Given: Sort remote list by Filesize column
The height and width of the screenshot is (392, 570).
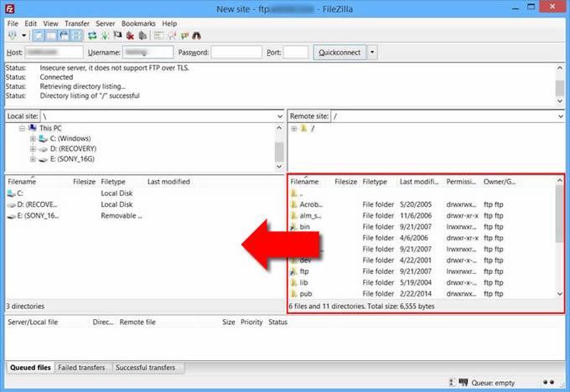Looking at the screenshot, I should coord(345,182).
